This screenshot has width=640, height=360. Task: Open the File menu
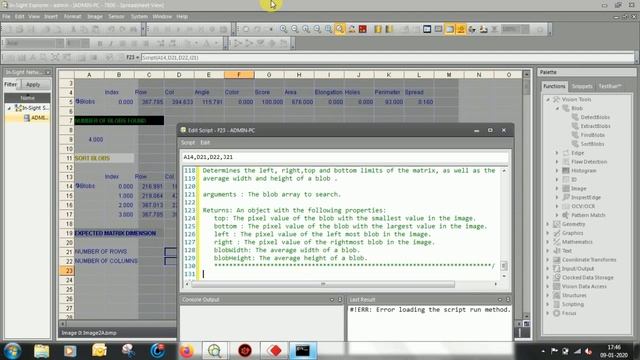[6, 16]
